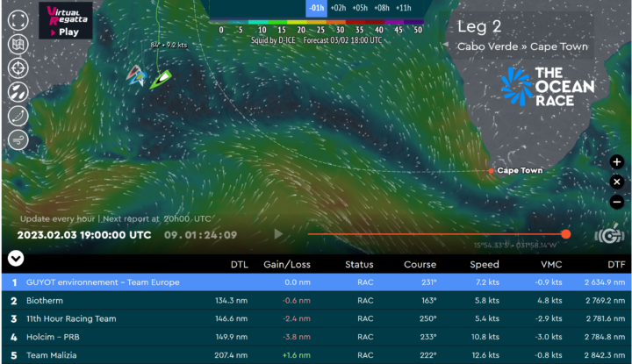Collapse the leaderboard with the chevron button
This screenshot has width=632, height=364.
click(16, 259)
